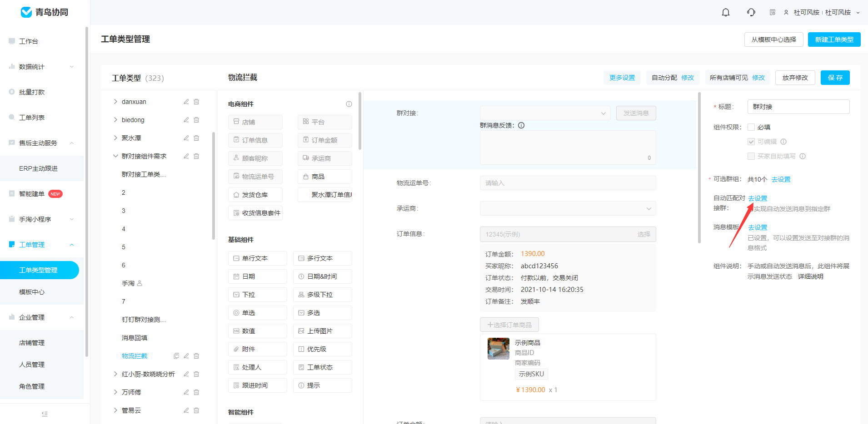Delete the 物流拦截 ticket type

click(x=196, y=356)
